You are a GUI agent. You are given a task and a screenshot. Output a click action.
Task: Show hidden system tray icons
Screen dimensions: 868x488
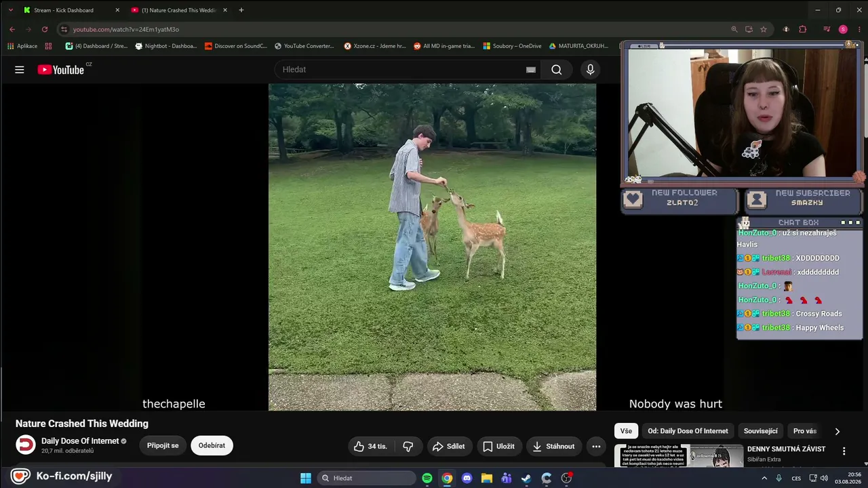coord(764,478)
